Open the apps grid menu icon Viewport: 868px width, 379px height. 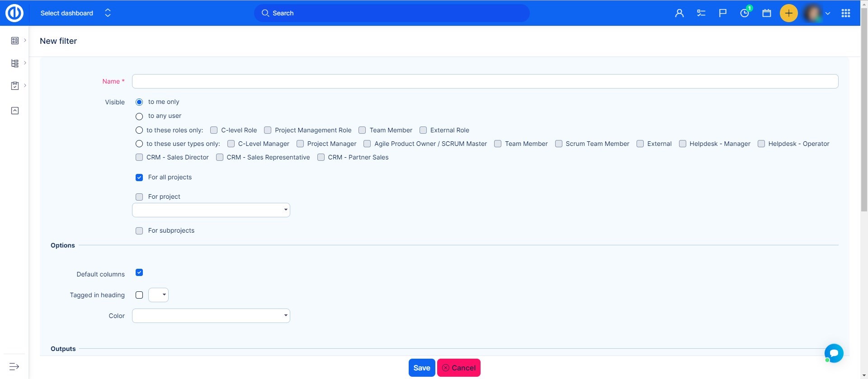(846, 13)
